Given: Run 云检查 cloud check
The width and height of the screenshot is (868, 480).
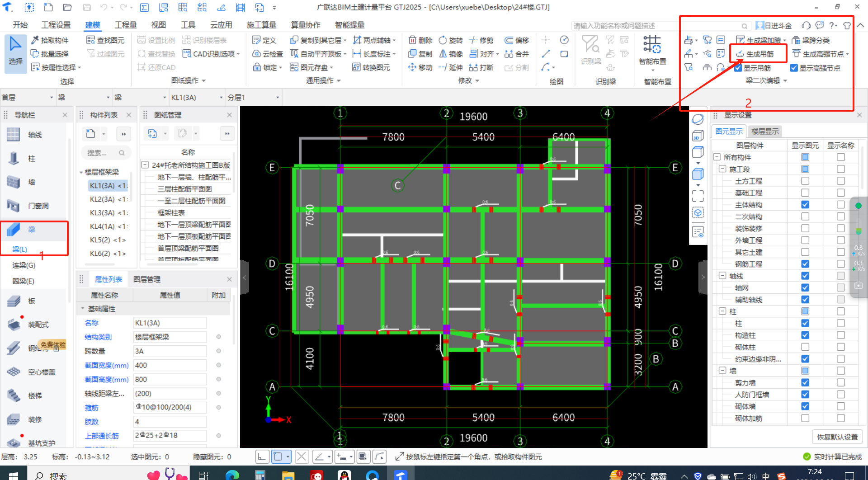Looking at the screenshot, I should [x=268, y=54].
